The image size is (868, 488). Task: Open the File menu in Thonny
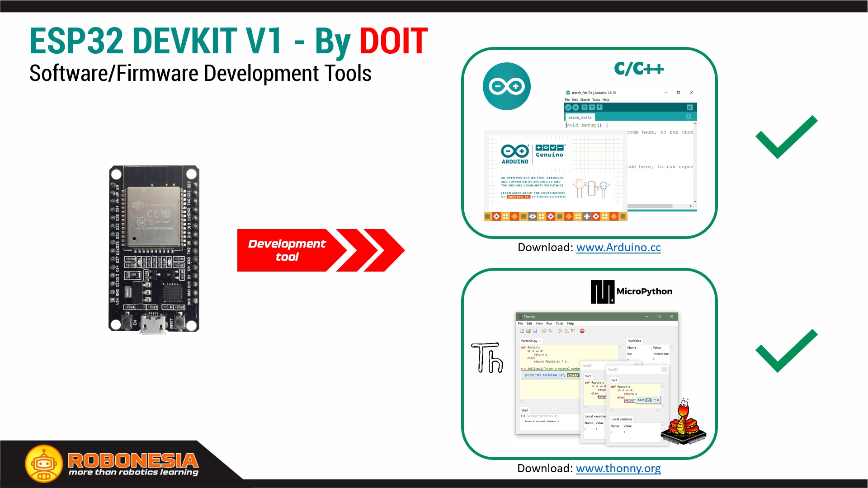(520, 324)
